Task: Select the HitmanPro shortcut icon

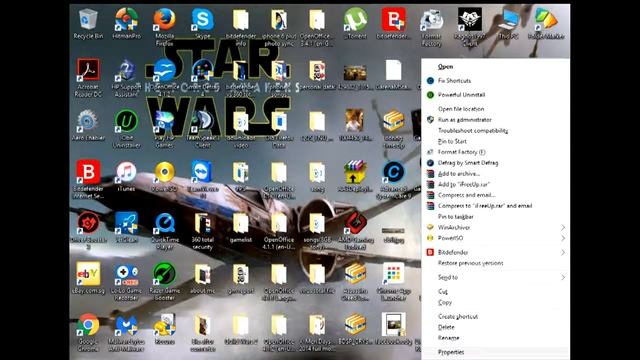Action: [126, 20]
